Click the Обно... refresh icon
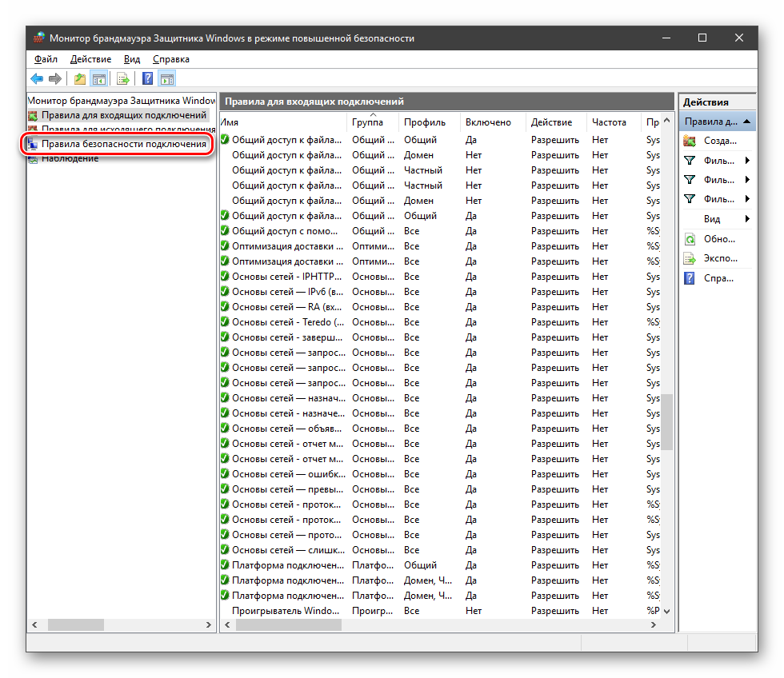Screen dimensions: 784x678 690,239
